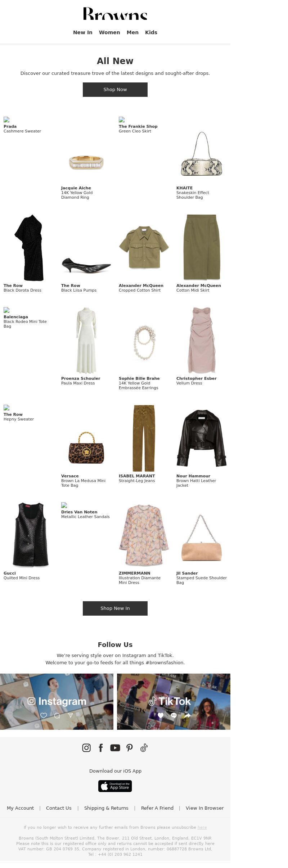Viewport: 288px width, 868px height.
Task: Open the View In Browser link
Action: [x=204, y=808]
